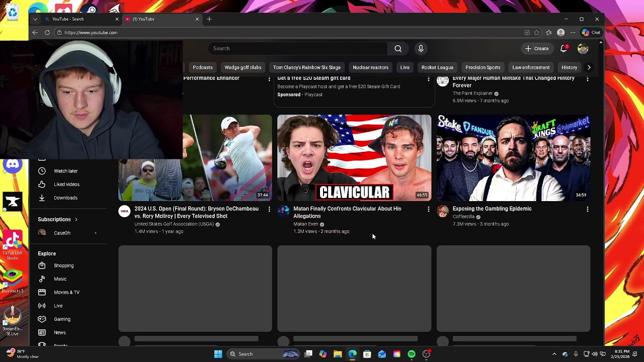Screen dimensions: 644x362
Task: Open options for Performance Enhancer video
Action: click(x=269, y=79)
